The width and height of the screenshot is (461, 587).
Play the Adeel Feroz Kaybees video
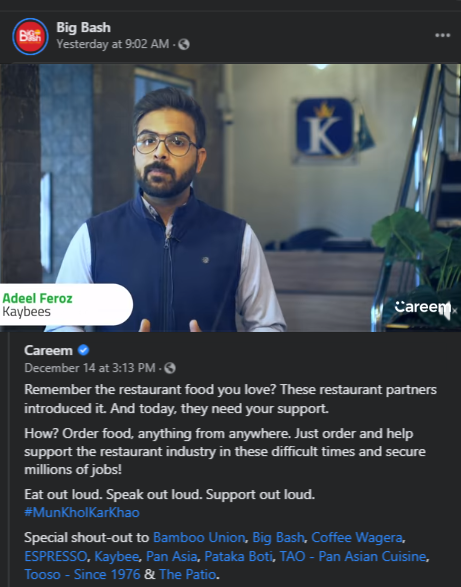230,198
